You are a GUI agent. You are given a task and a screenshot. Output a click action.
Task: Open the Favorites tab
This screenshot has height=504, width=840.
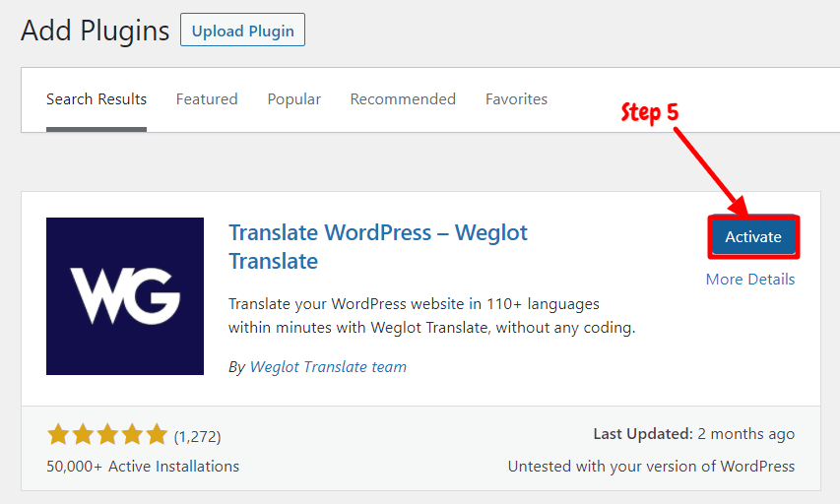click(516, 99)
